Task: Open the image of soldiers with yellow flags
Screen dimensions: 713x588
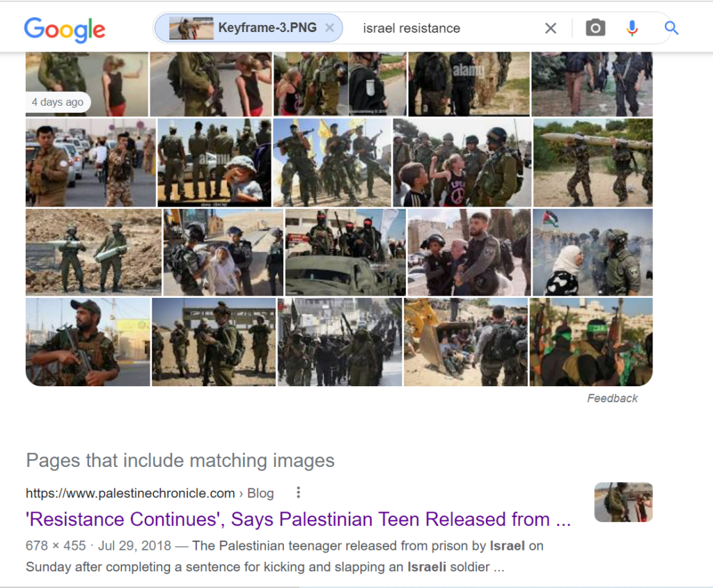Action: tap(332, 163)
